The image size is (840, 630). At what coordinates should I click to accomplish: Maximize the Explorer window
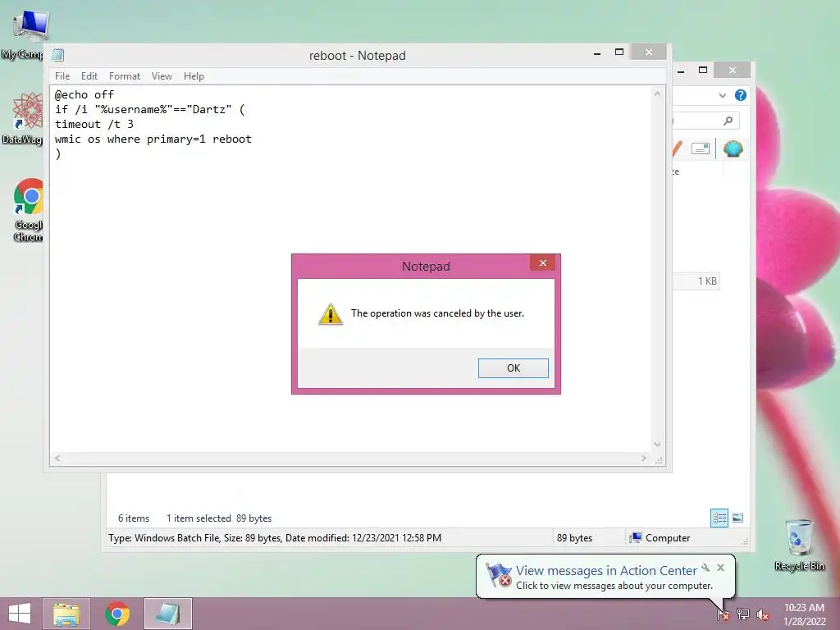click(703, 71)
